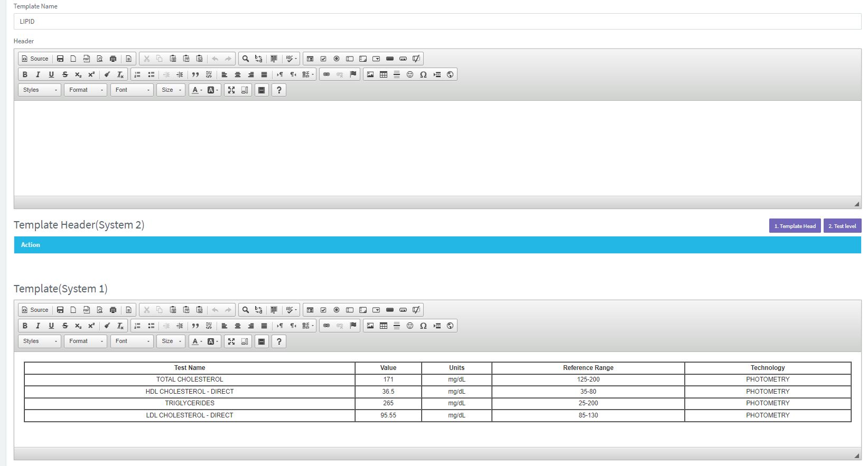The image size is (868, 466).
Task: Click Source button in Header editor
Action: tap(35, 59)
